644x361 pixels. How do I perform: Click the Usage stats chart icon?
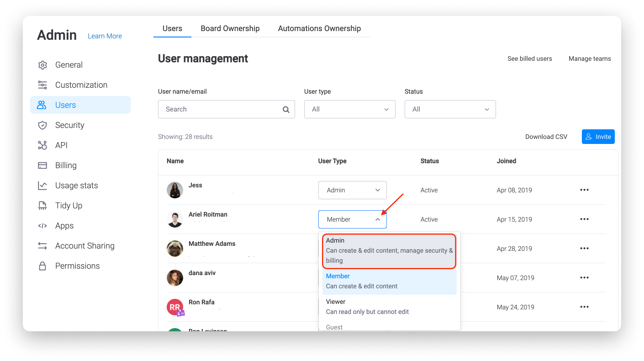pyautogui.click(x=42, y=186)
